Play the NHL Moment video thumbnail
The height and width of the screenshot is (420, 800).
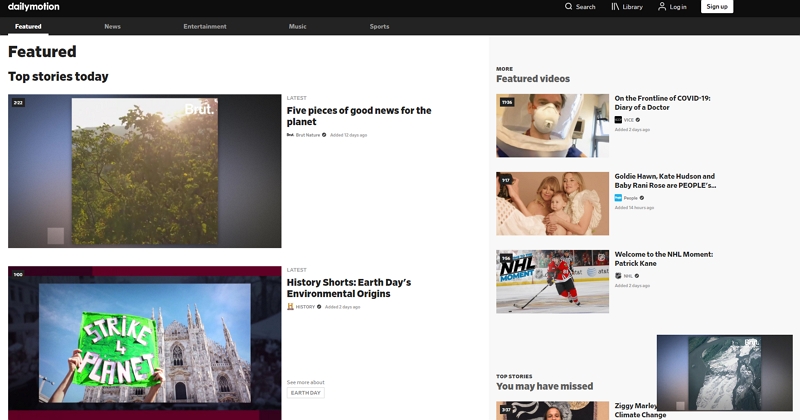click(553, 282)
